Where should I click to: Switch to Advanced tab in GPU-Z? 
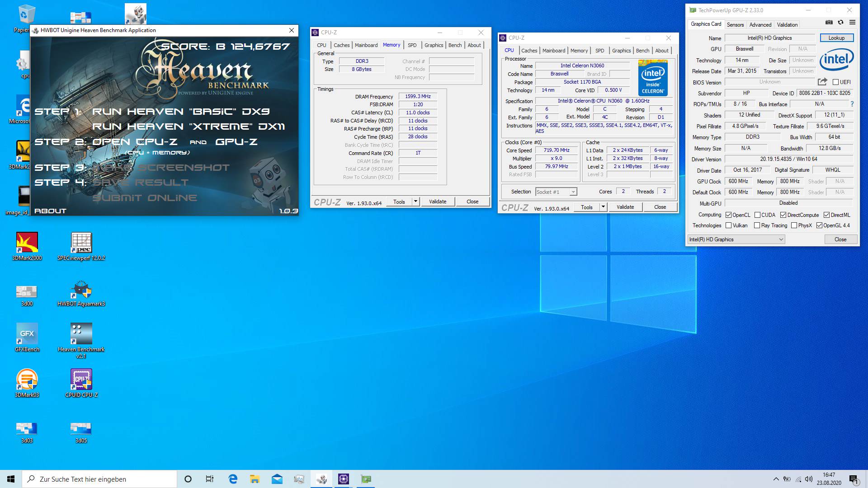point(760,25)
